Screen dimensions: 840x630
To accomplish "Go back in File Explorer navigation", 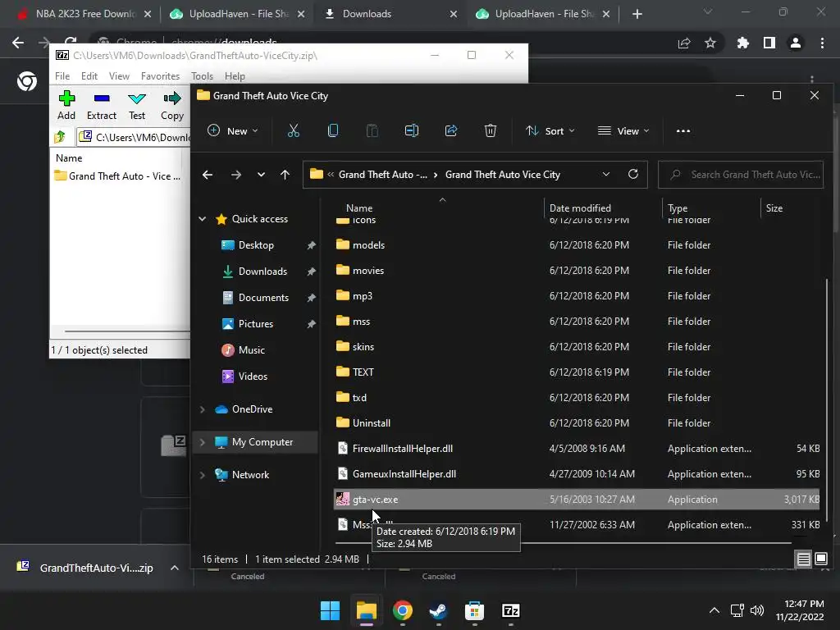I will pos(208,175).
